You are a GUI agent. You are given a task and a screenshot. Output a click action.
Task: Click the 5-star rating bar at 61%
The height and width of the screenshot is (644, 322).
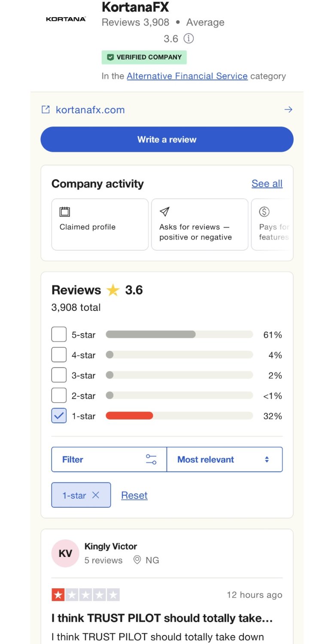[x=179, y=334]
